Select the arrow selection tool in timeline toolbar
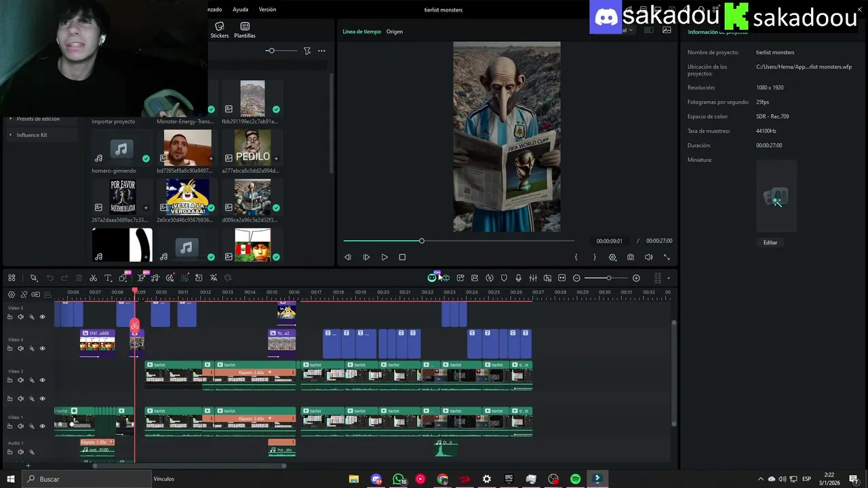 click(x=33, y=278)
